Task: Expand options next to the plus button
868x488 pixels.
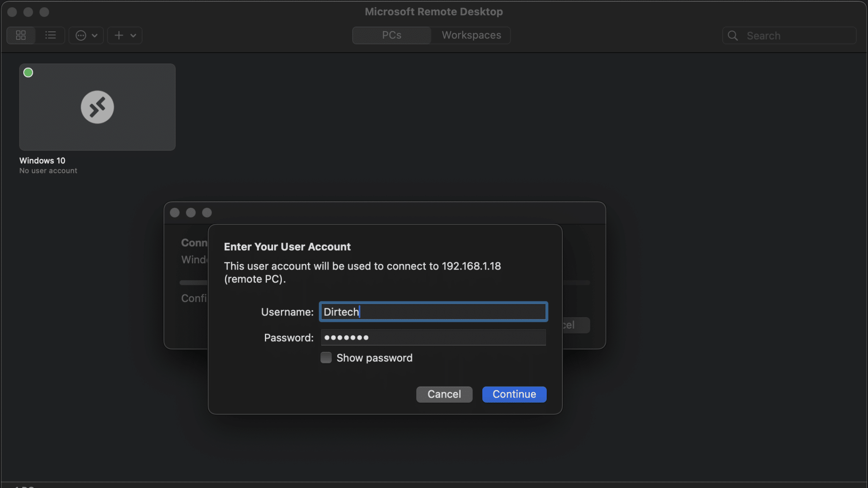Action: tap(133, 35)
